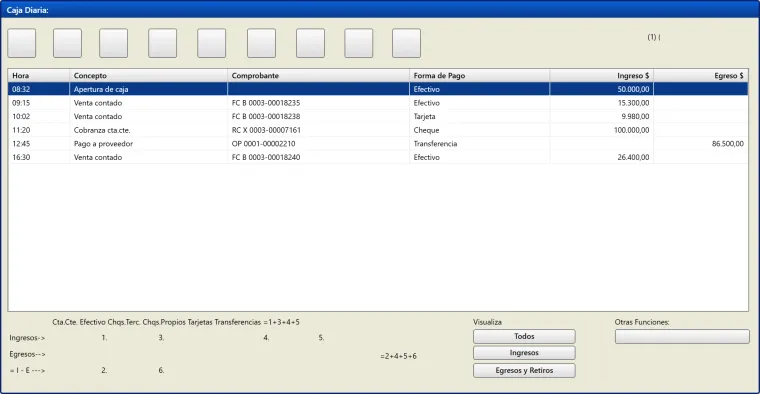Click the Ingresos-> totals row label
The image size is (760, 394).
27,338
